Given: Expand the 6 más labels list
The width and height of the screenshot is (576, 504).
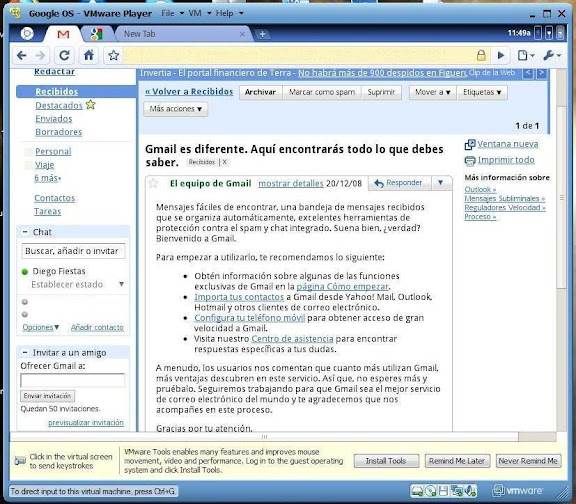Looking at the screenshot, I should (48, 178).
